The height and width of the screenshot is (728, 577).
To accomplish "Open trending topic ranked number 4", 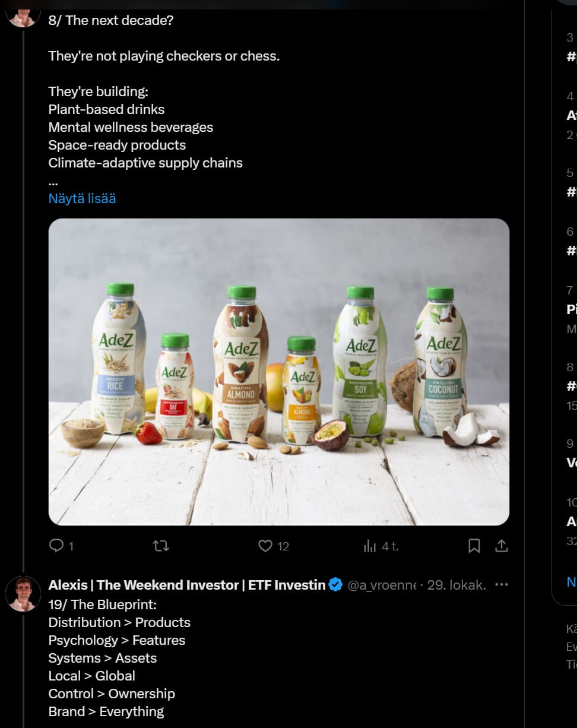I will click(x=572, y=115).
